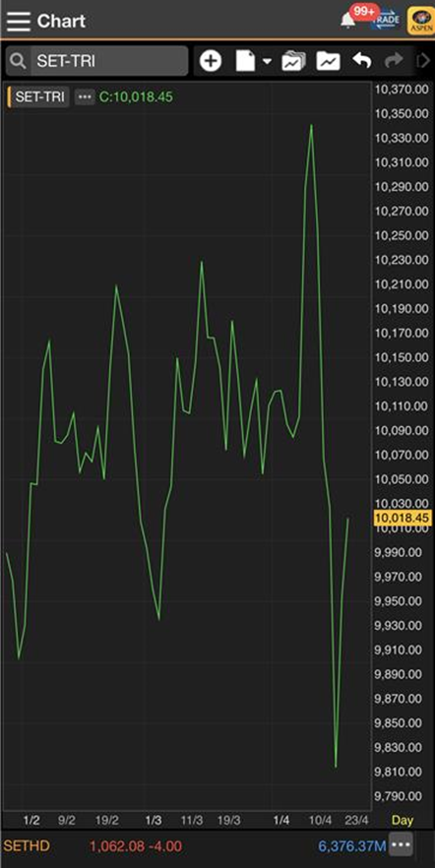Screen dimensions: 435x868
Task: Open the hamburger menu
Action: pyautogui.click(x=19, y=21)
